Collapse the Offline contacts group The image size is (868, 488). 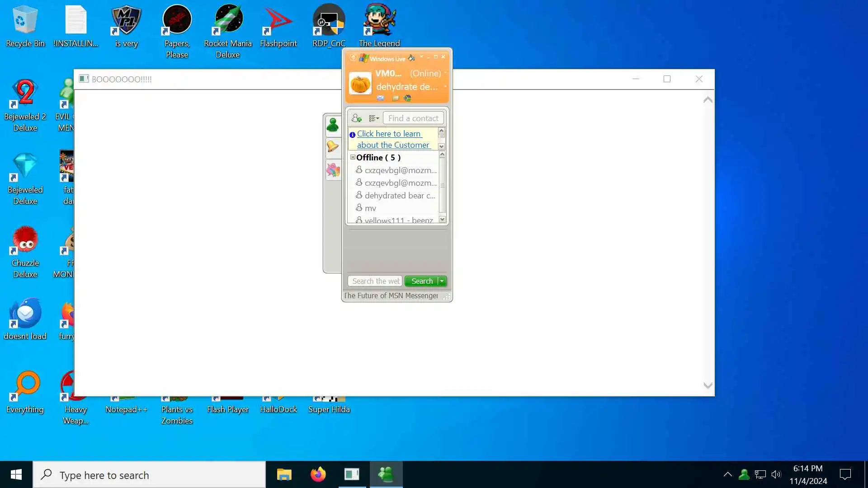353,157
